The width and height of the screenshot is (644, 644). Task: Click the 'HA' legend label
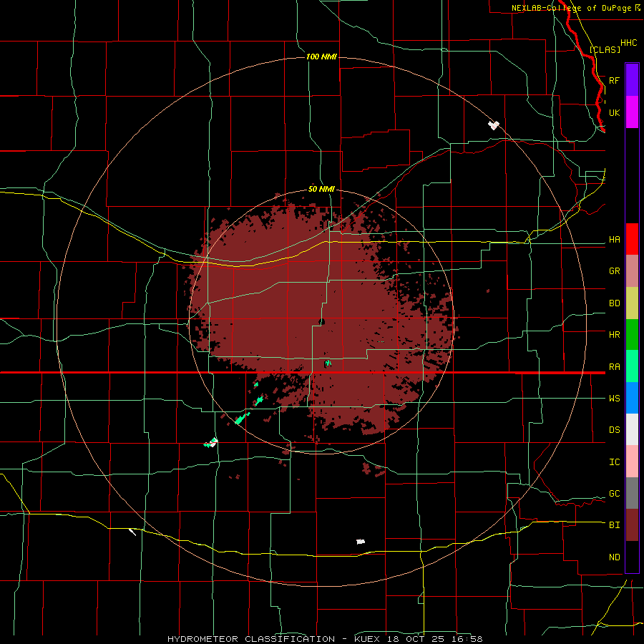[x=614, y=240]
